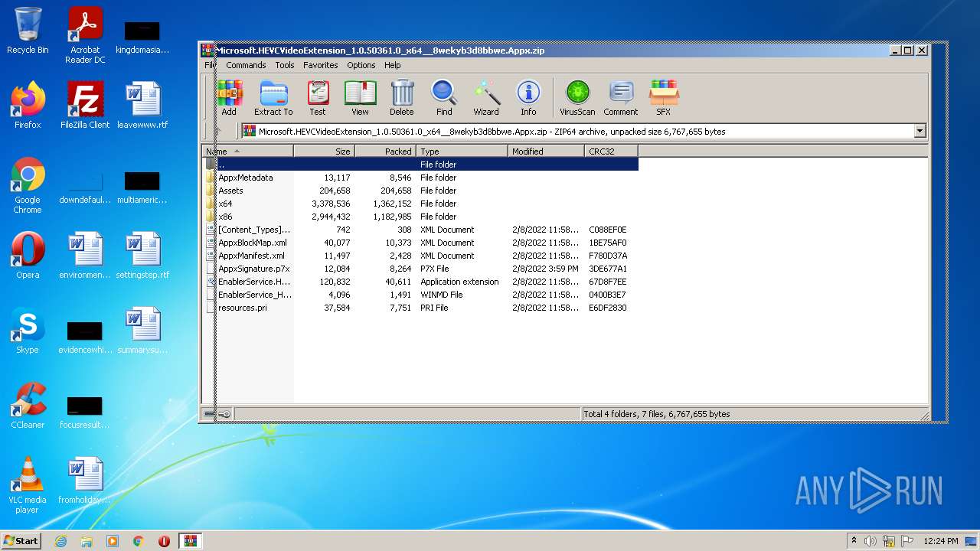Select the EnablerService WINMD file
Screen dimensions: 980x551
tap(254, 295)
